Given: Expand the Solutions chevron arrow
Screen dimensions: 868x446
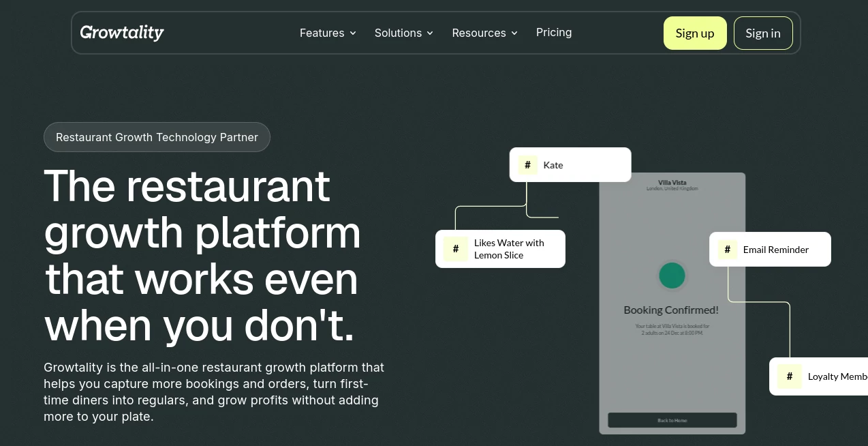Looking at the screenshot, I should point(430,33).
